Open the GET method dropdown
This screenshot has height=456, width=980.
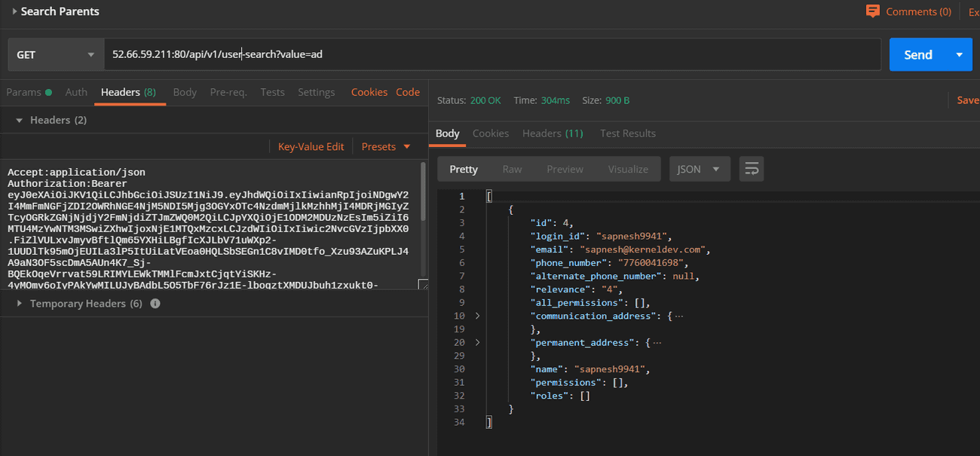90,54
